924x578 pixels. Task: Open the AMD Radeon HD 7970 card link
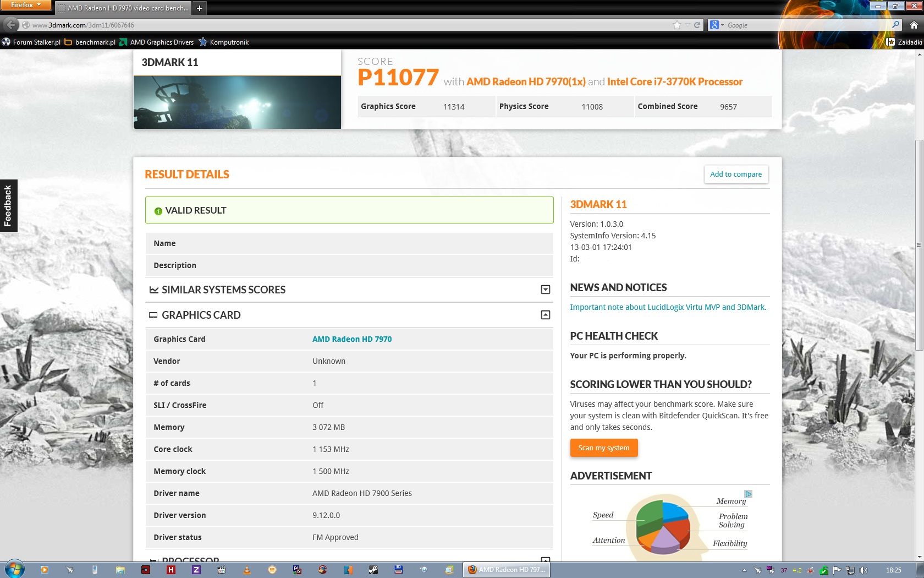(352, 339)
